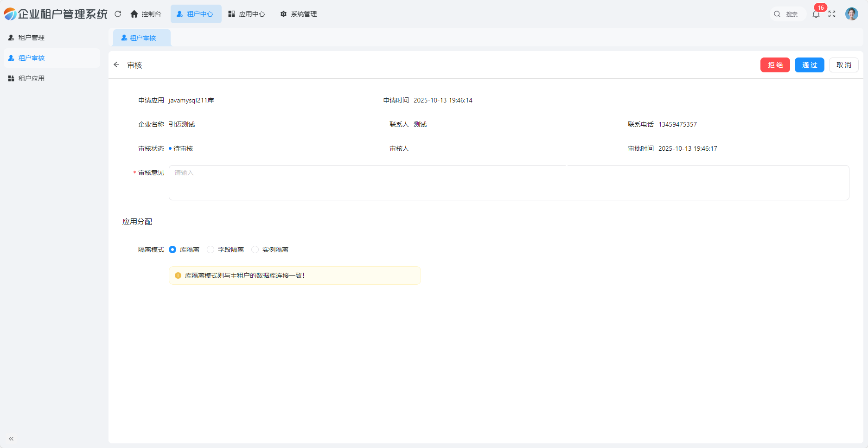Open 系统管理 in the top navigation

(x=299, y=14)
